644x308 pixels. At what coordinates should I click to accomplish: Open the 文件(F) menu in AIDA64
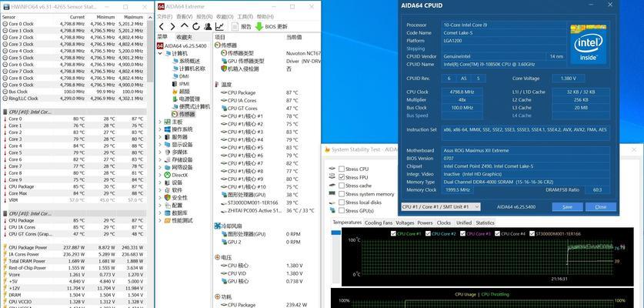165,16
